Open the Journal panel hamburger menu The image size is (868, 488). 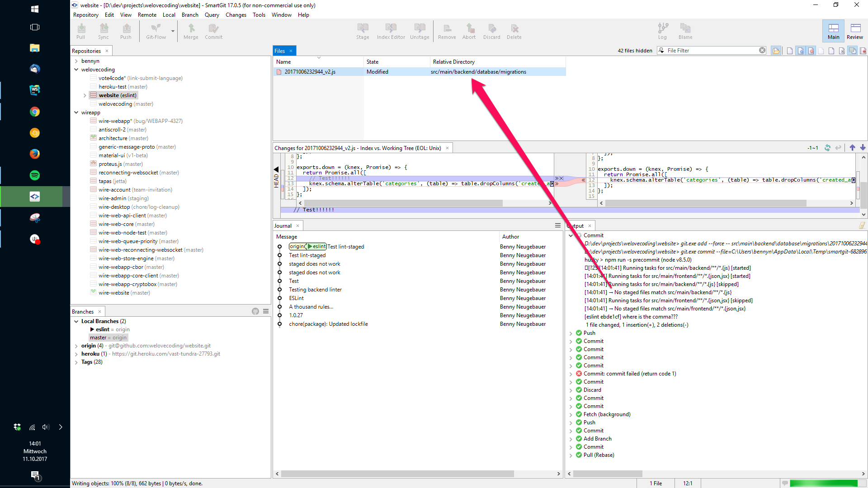point(558,225)
